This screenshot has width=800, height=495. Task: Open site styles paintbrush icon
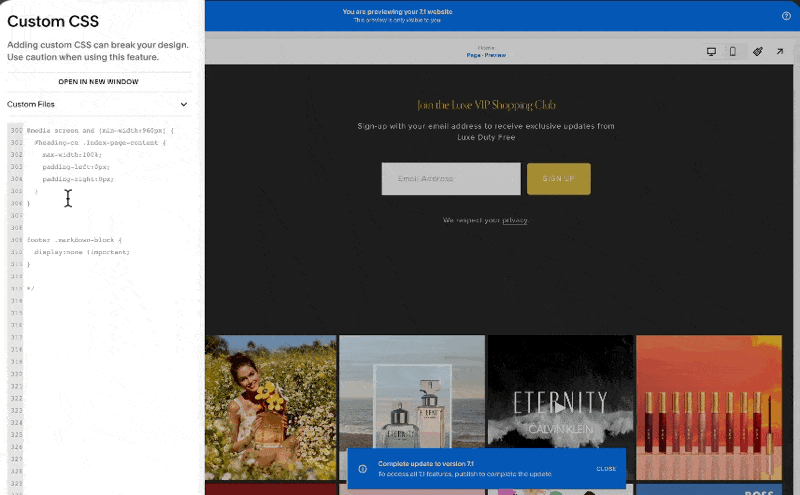point(758,51)
